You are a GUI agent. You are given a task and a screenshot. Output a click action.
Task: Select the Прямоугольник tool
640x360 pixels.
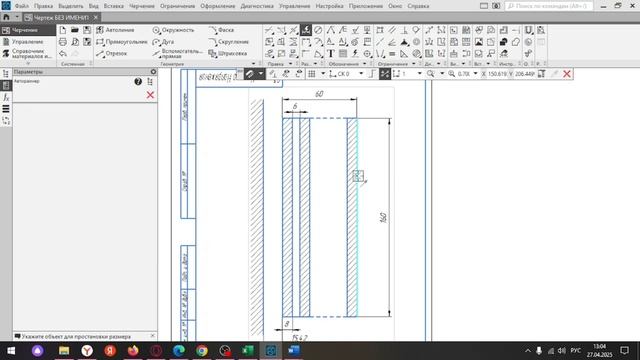tap(122, 42)
